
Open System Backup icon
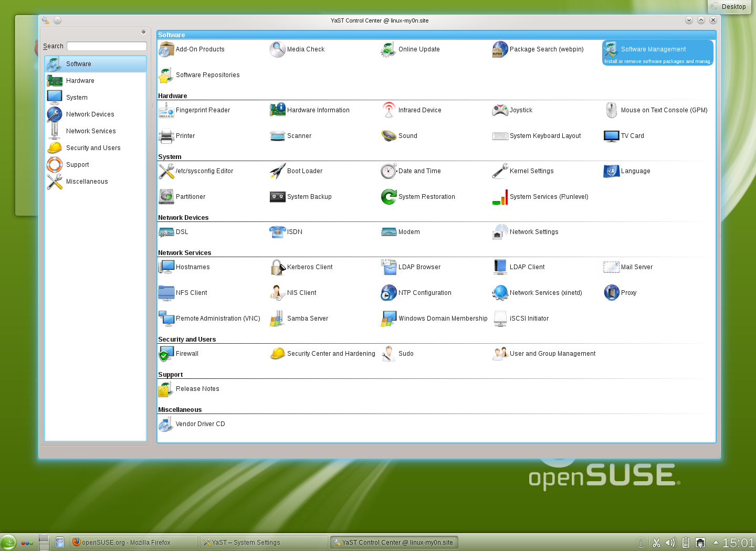pos(278,197)
